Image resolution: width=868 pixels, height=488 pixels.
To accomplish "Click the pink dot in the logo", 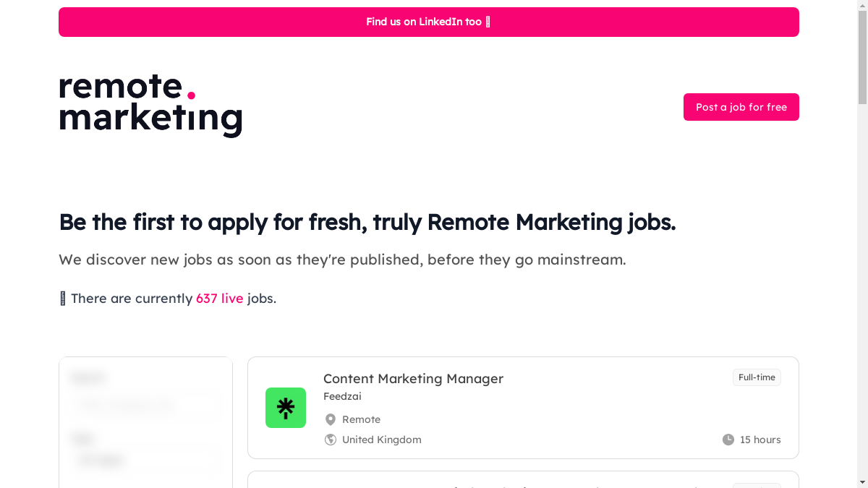I will 191,95.
